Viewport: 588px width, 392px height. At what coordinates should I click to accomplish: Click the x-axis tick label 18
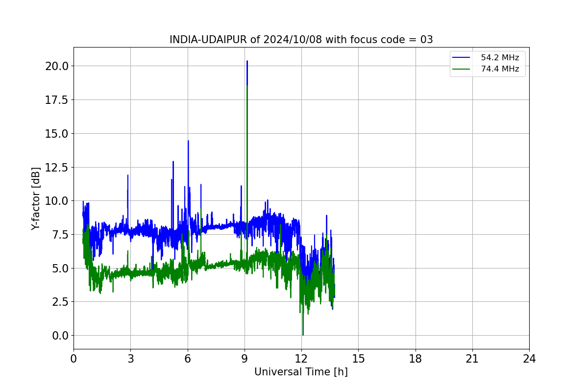point(416,359)
